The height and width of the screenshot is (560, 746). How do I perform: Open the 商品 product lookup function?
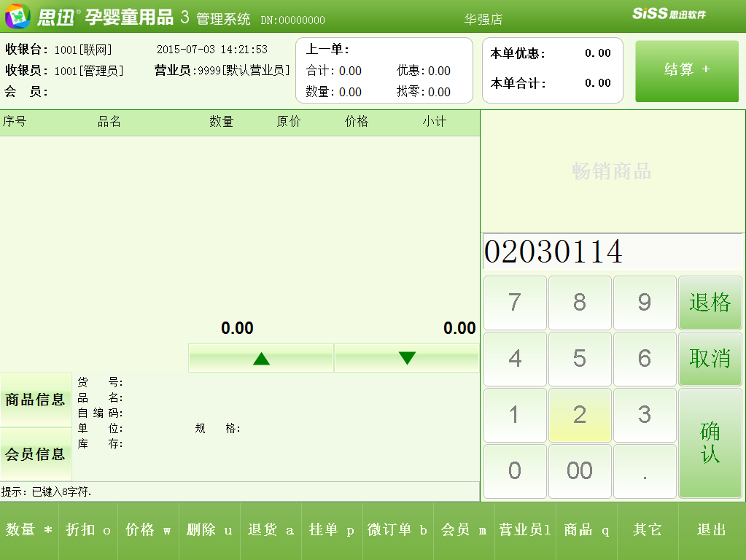pos(586,531)
